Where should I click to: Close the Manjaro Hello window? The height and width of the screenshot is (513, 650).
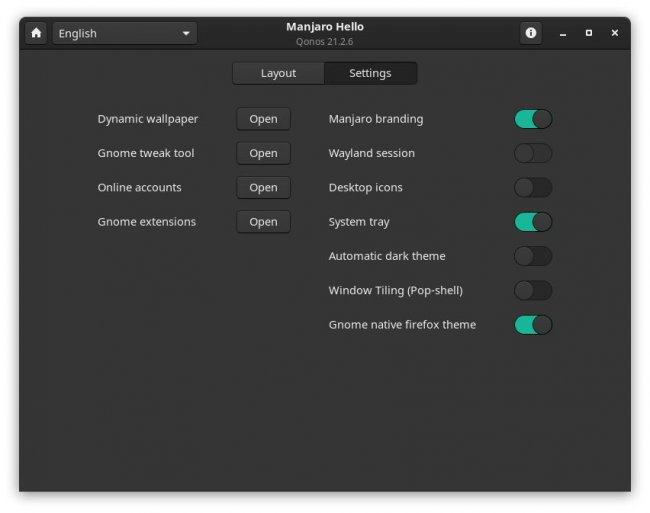click(615, 33)
